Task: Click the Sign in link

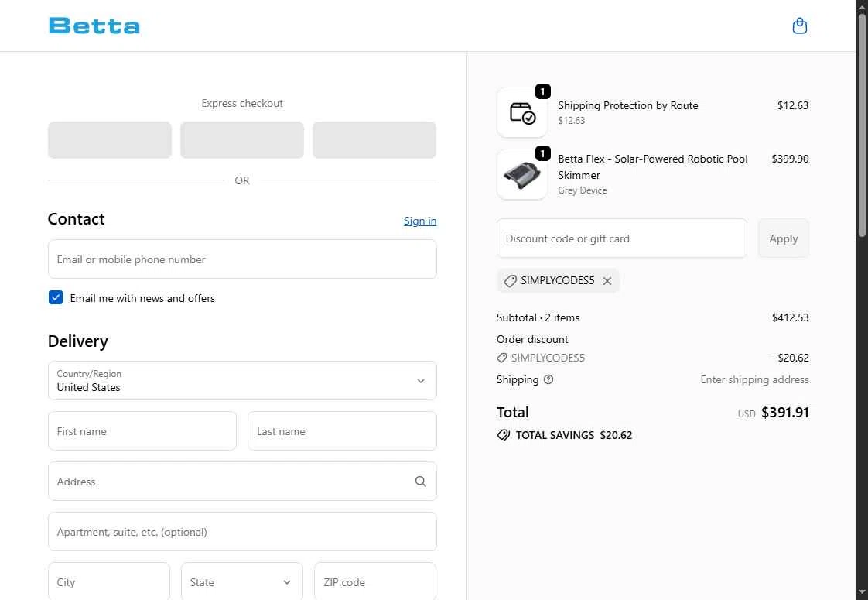Action: tap(419, 221)
